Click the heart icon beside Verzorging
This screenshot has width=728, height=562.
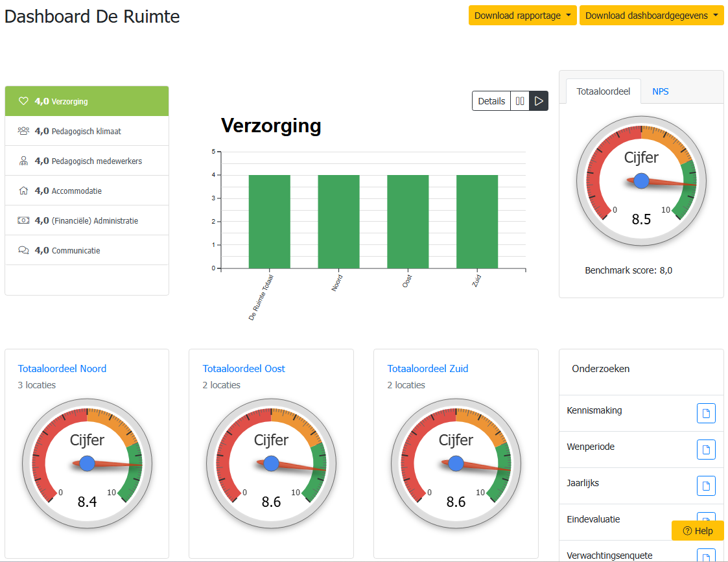click(x=23, y=101)
